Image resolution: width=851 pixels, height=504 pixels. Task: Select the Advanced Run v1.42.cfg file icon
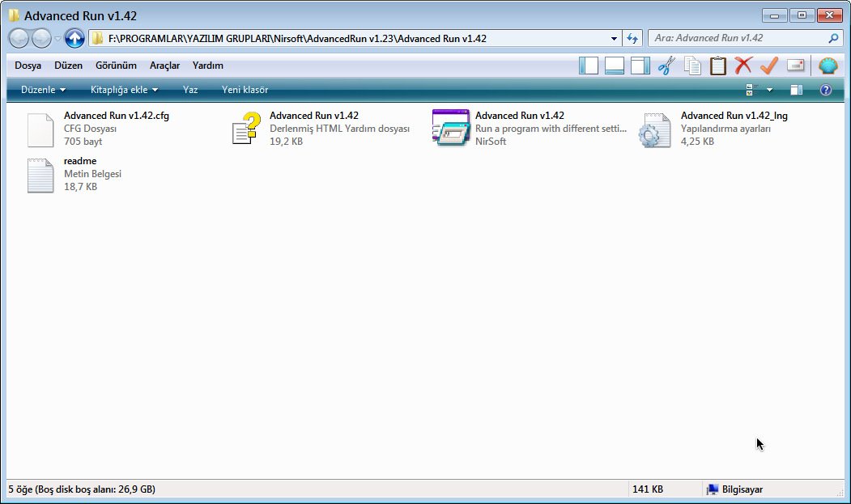40,129
